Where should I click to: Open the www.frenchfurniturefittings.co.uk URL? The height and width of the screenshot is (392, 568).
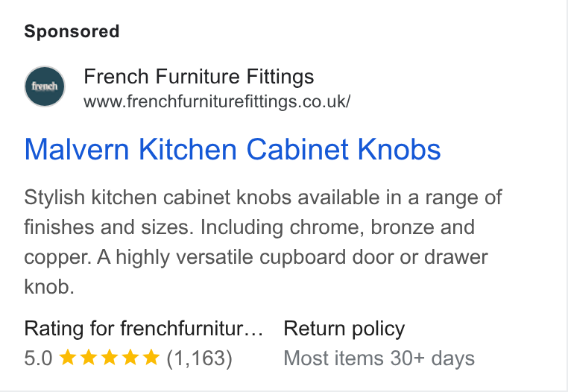click(x=217, y=101)
